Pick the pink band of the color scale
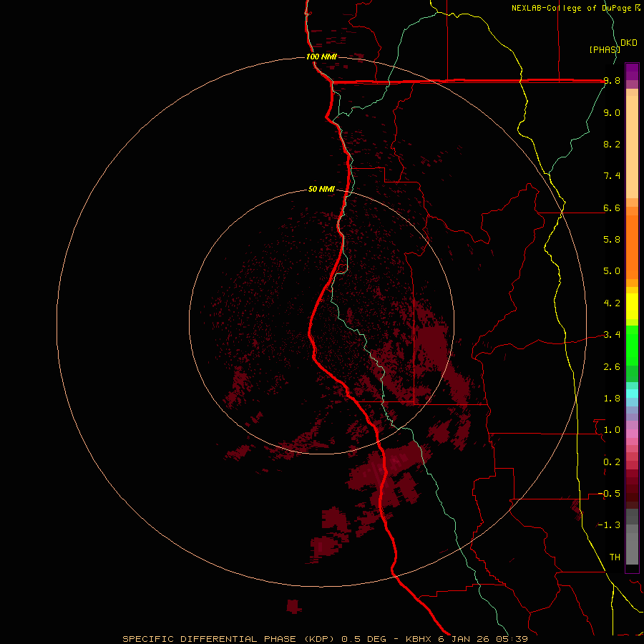 coord(632,434)
